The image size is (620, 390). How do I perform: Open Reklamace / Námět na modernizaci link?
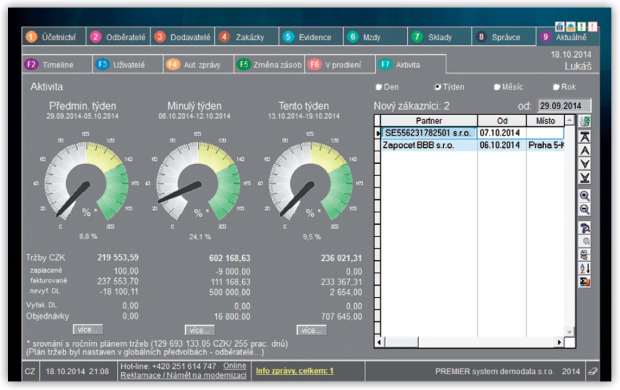click(x=183, y=375)
